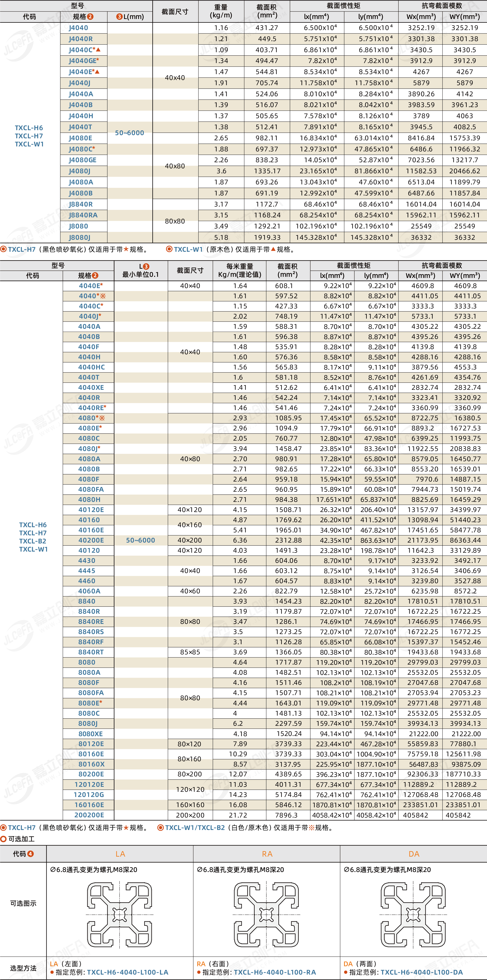Click spec code 8840RS

tap(91, 632)
